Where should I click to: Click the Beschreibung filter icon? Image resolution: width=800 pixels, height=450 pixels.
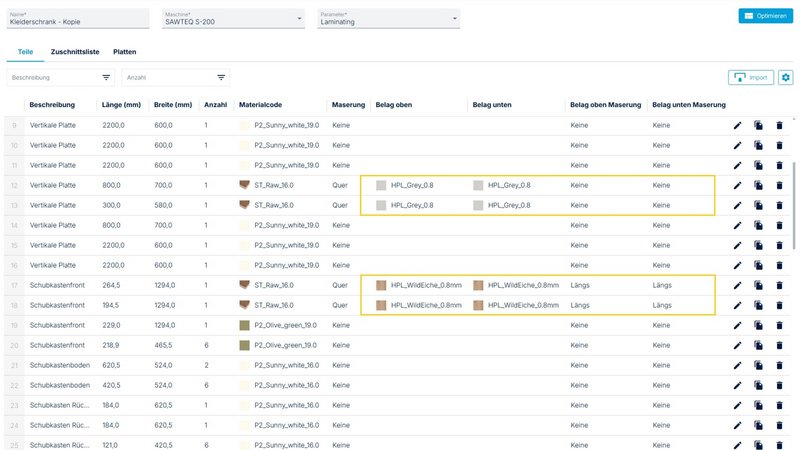(x=106, y=77)
